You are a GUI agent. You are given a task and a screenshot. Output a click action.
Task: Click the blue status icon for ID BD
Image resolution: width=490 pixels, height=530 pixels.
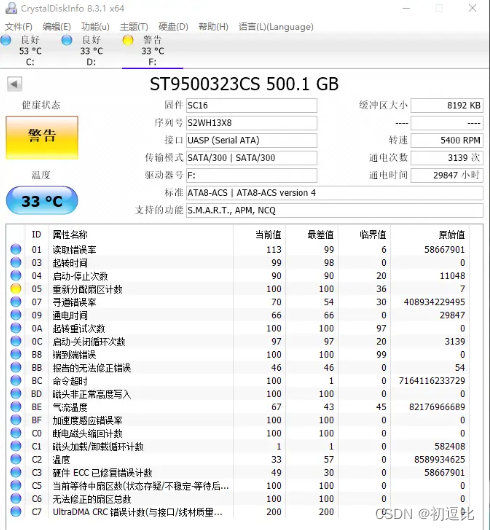pyautogui.click(x=16, y=394)
